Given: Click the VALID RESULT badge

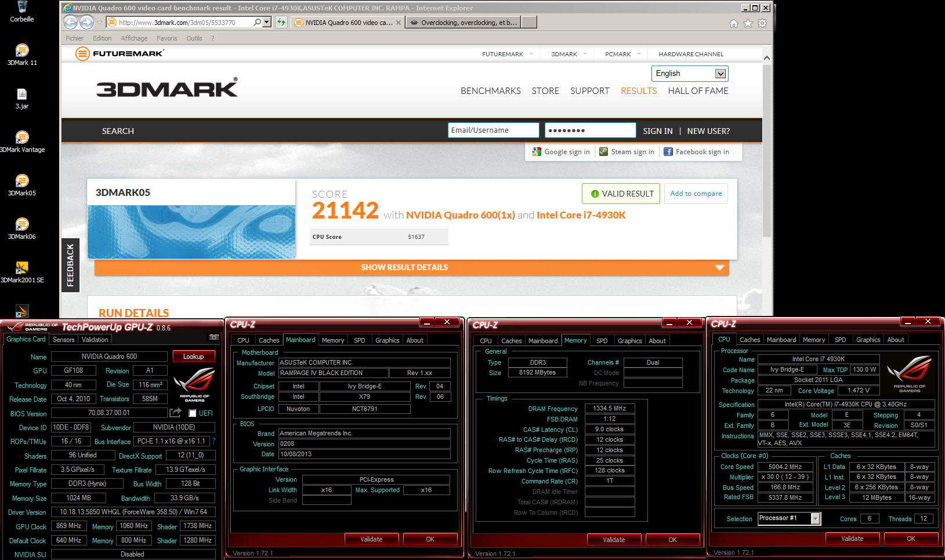Looking at the screenshot, I should click(621, 194).
